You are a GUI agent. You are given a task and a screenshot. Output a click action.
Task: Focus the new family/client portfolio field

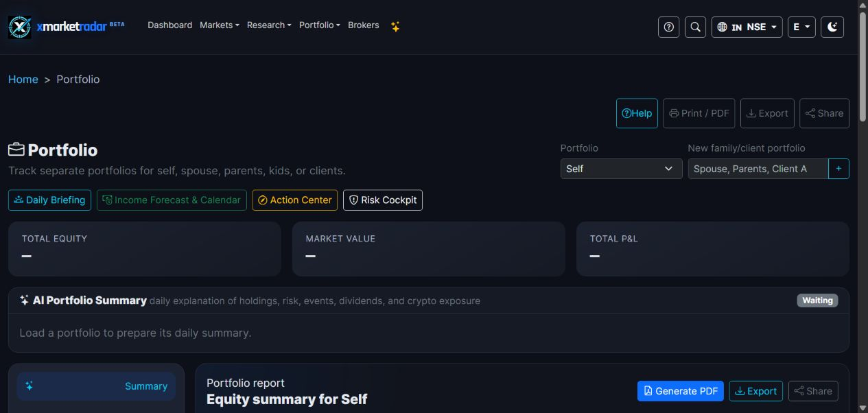point(758,169)
